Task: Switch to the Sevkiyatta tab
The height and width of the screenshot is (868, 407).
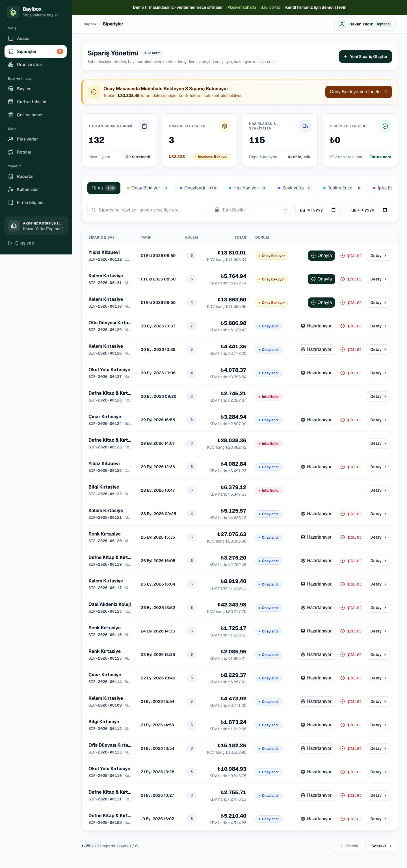Action: 295,188
